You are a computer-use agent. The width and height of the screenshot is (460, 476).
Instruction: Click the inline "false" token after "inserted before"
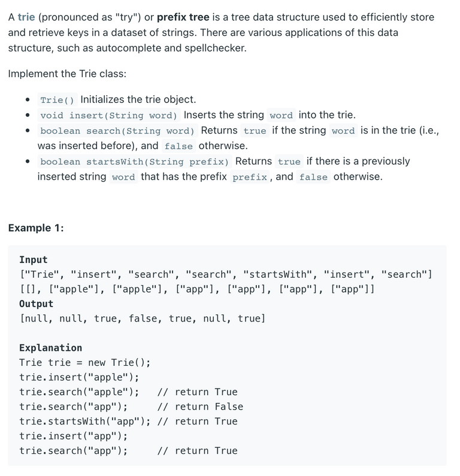178,146
